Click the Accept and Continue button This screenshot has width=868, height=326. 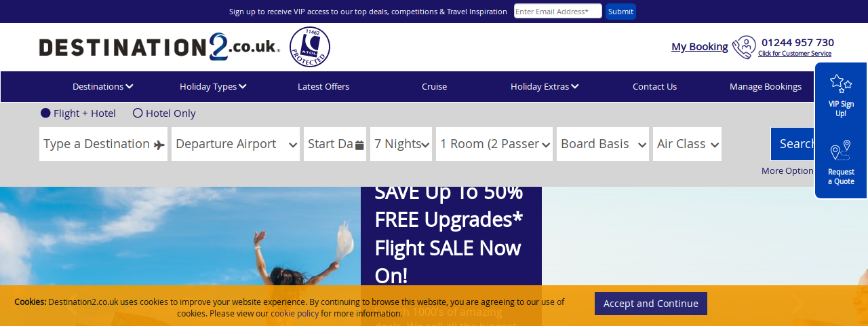pyautogui.click(x=651, y=304)
